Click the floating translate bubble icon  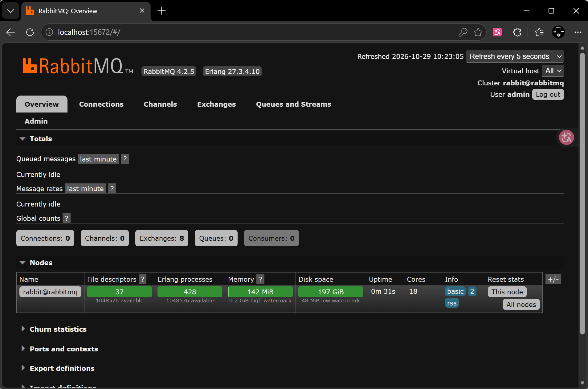(566, 137)
